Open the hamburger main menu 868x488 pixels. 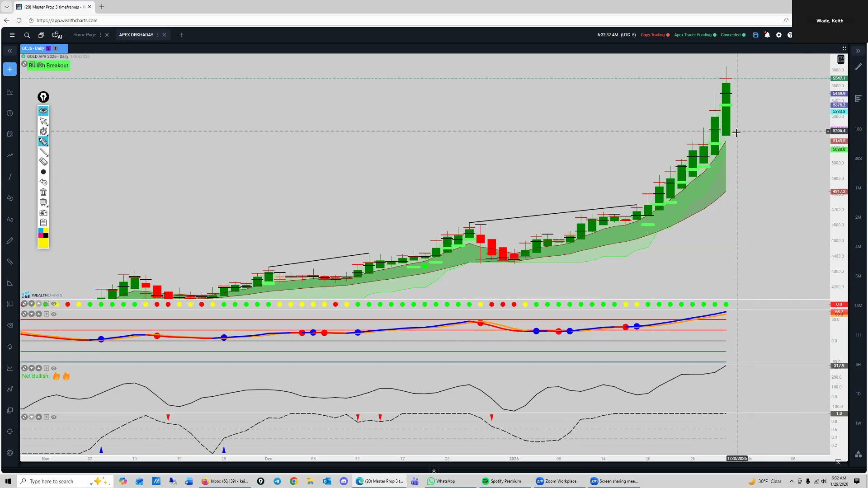[12, 35]
